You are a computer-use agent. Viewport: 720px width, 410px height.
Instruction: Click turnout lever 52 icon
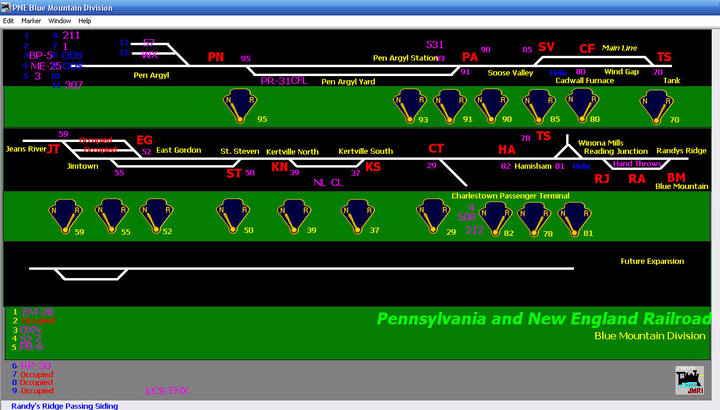(x=157, y=216)
